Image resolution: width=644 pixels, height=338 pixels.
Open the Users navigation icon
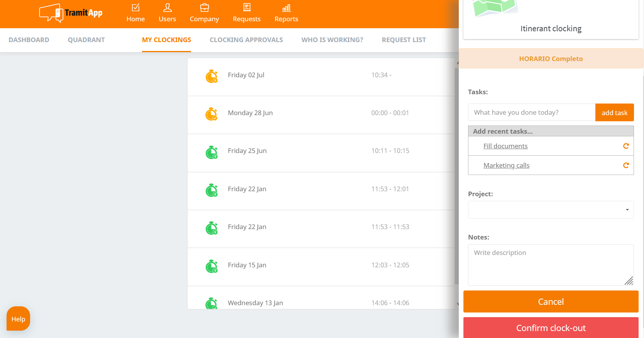(167, 8)
